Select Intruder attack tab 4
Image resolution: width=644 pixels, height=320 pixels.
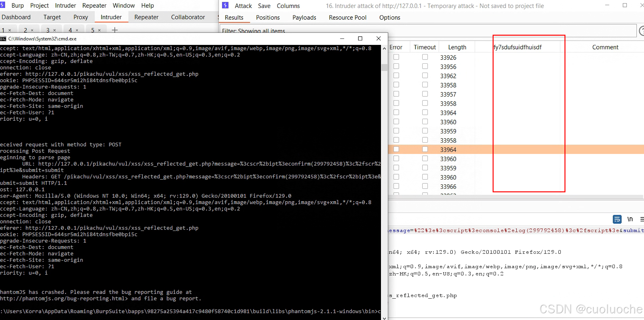pyautogui.click(x=70, y=30)
